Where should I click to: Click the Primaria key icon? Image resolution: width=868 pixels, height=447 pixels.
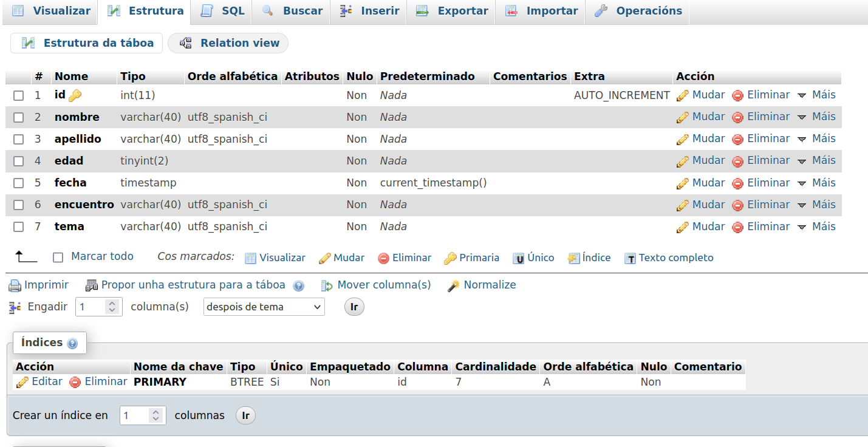click(x=450, y=258)
